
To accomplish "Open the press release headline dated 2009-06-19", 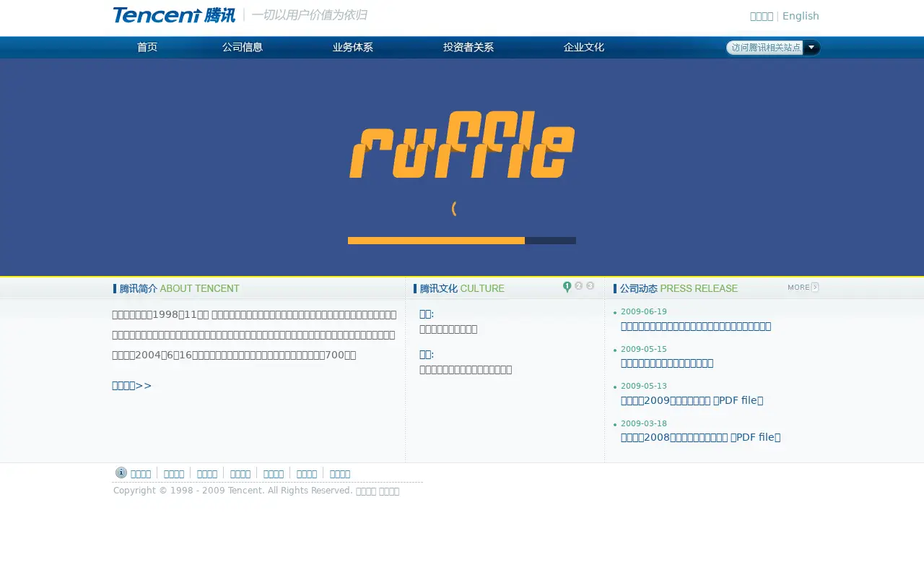I will 696,326.
